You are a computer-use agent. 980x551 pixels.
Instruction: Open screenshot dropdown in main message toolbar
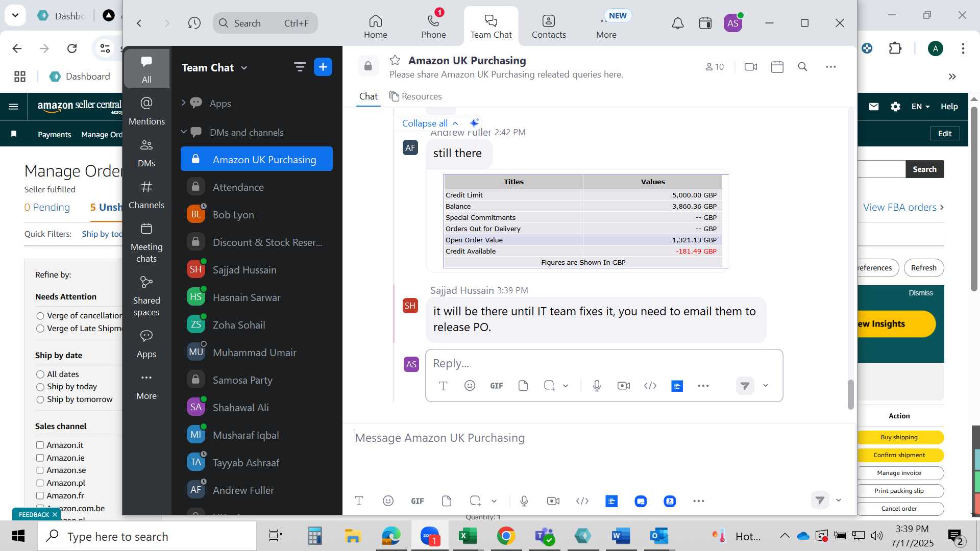tap(494, 501)
